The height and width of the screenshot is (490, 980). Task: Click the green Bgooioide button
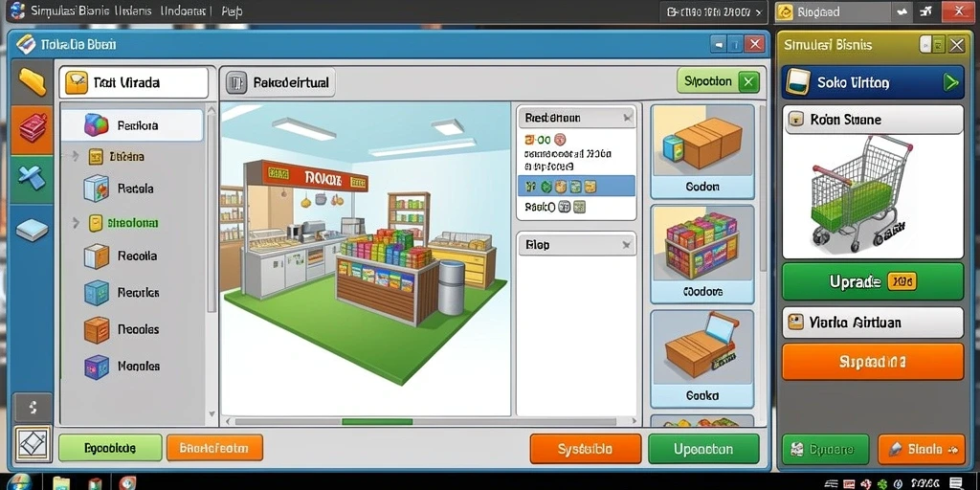click(110, 448)
